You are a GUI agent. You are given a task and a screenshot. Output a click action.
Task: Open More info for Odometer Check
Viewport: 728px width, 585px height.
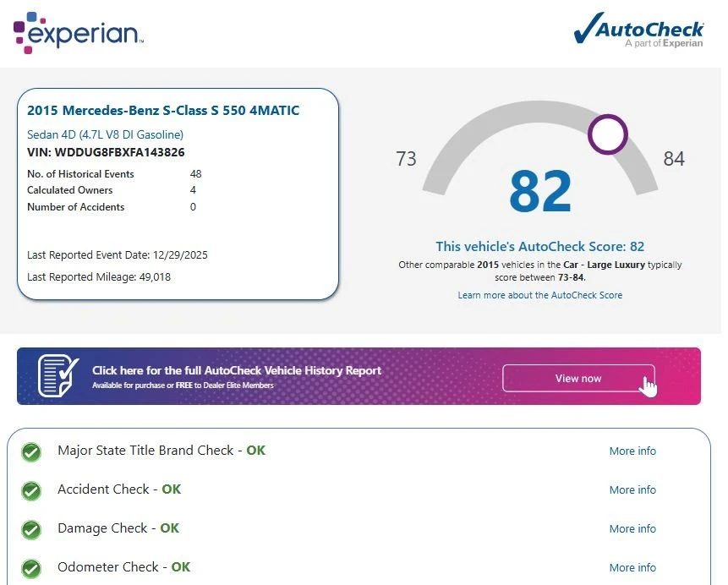click(x=632, y=568)
